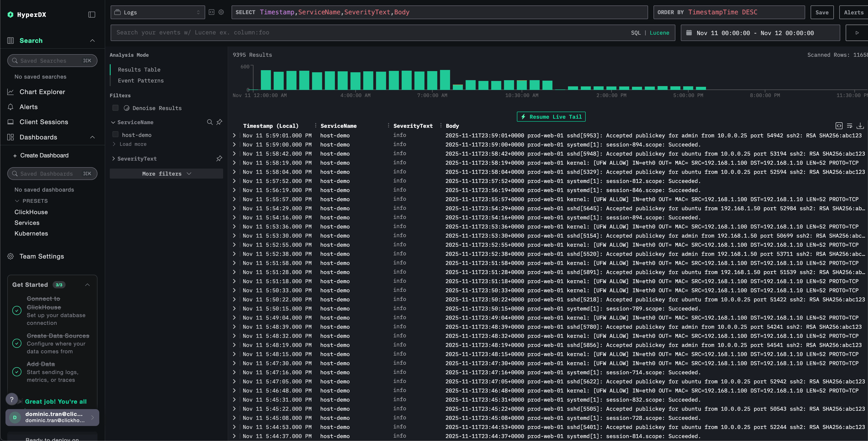Open source settings gear icon
The height and width of the screenshot is (441, 868).
pyautogui.click(x=221, y=12)
